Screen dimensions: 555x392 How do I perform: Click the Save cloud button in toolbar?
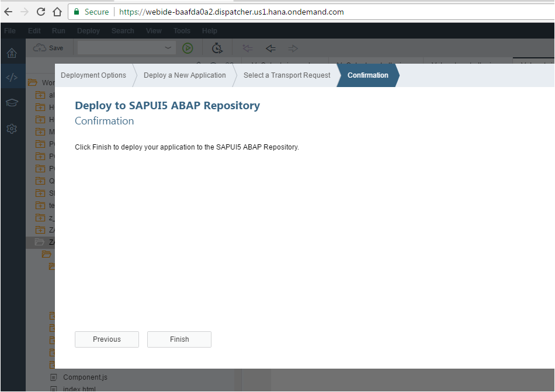[48, 48]
